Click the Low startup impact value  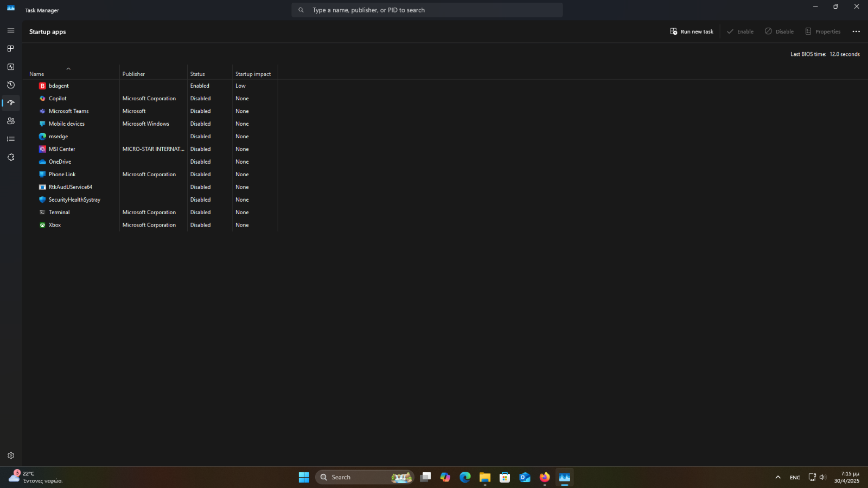[x=240, y=86]
